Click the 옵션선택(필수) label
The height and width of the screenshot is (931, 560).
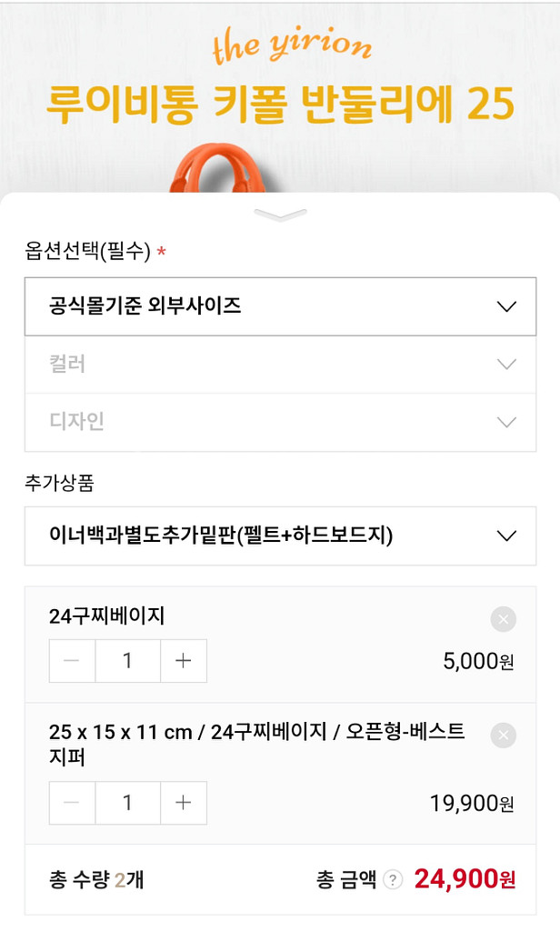87,252
